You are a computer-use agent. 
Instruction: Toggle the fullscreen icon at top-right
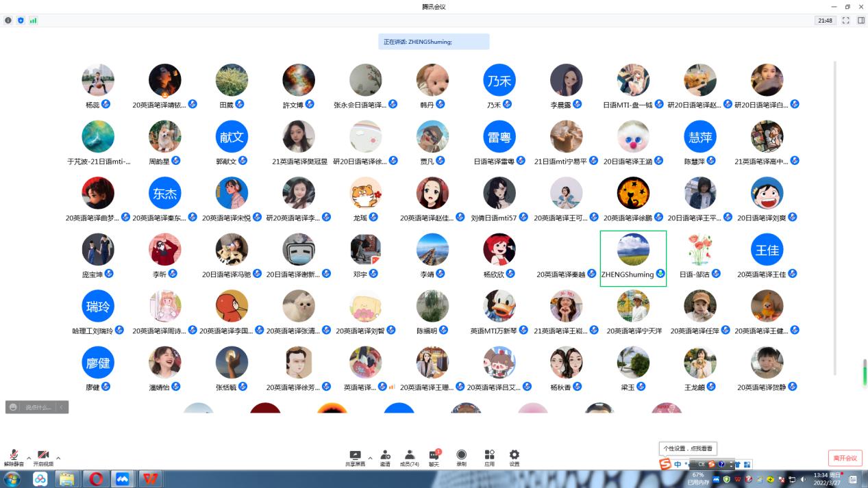coord(845,21)
